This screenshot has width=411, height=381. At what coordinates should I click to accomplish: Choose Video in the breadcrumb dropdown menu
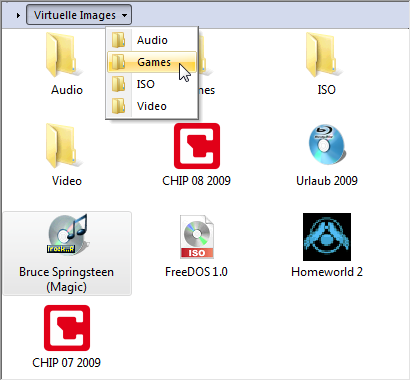tap(152, 106)
